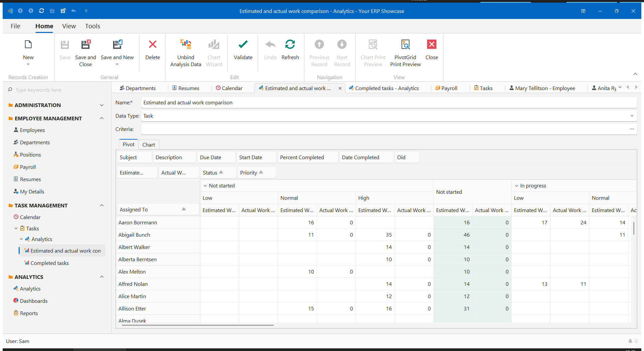This screenshot has height=351, width=644.
Task: Click the Criteria ellipsis button
Action: coord(632,129)
